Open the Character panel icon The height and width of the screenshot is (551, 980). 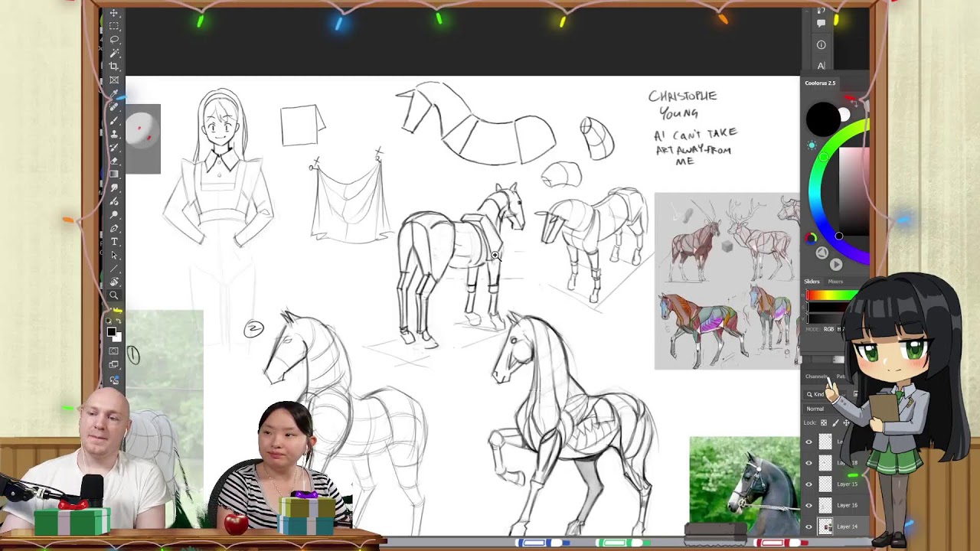point(821,66)
